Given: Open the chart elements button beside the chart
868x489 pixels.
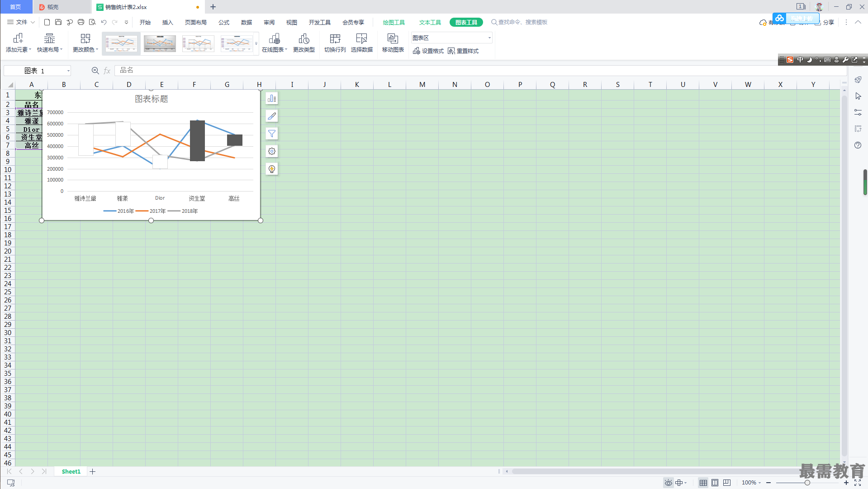Looking at the screenshot, I should [272, 99].
